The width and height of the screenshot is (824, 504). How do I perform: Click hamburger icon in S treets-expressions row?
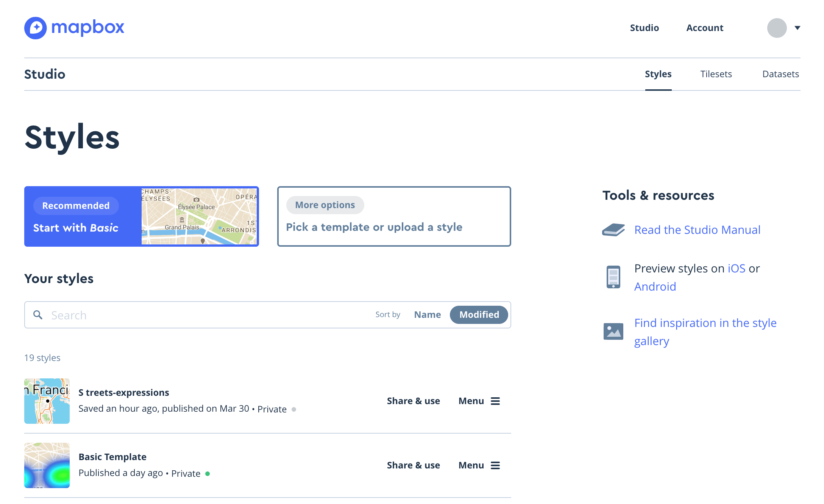495,401
